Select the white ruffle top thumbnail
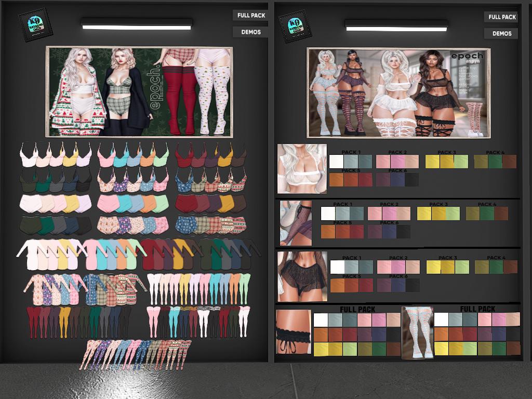Image resolution: width=532 pixels, height=399 pixels. pyautogui.click(x=302, y=169)
